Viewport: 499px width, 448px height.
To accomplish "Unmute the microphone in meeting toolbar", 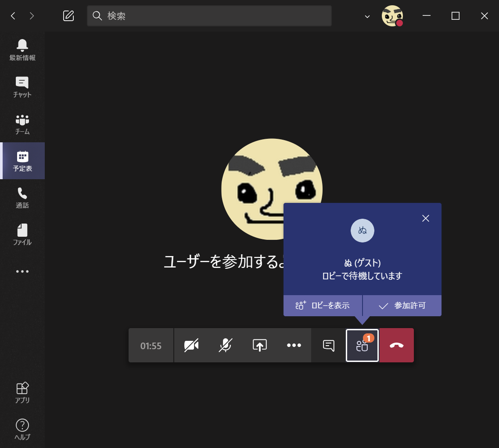I will pyautogui.click(x=225, y=345).
